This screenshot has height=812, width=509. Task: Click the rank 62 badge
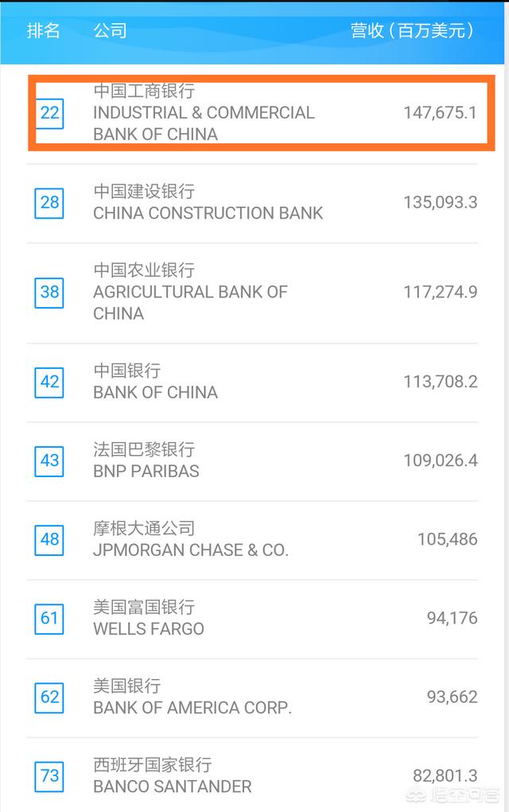[49, 697]
